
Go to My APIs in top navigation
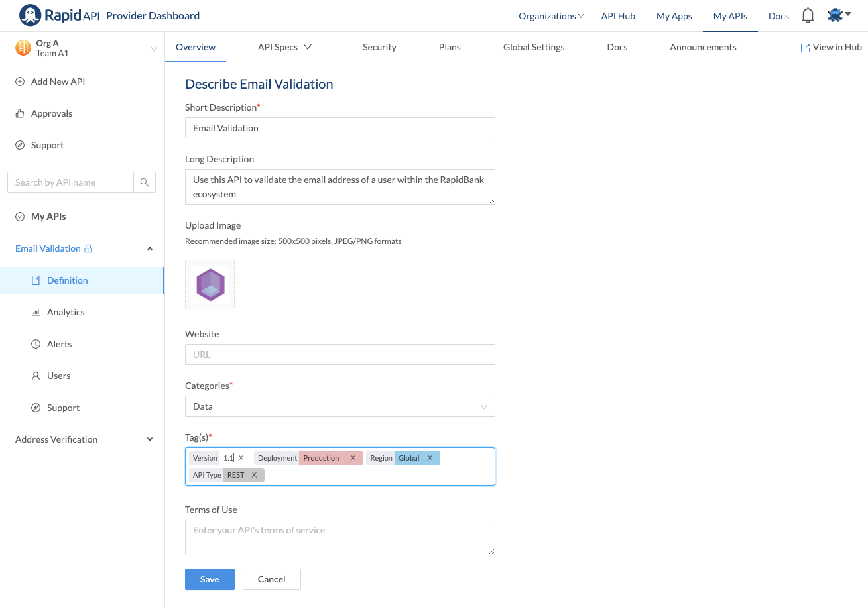tap(730, 16)
